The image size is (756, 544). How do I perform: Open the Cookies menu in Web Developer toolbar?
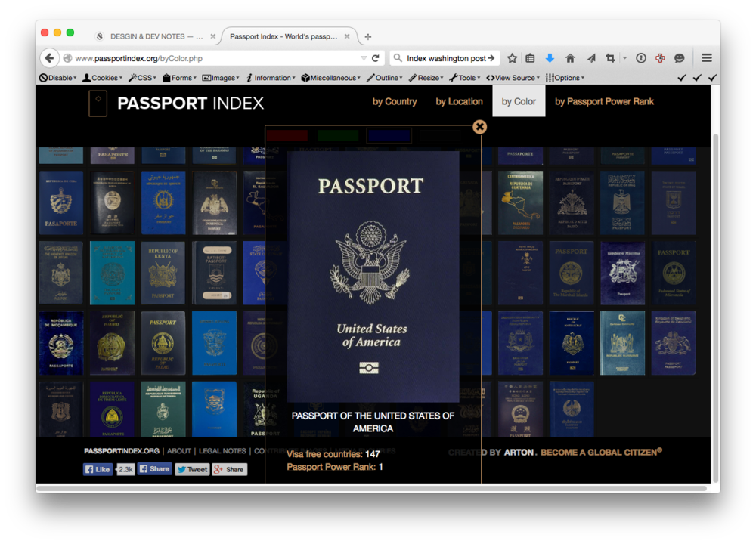[103, 77]
